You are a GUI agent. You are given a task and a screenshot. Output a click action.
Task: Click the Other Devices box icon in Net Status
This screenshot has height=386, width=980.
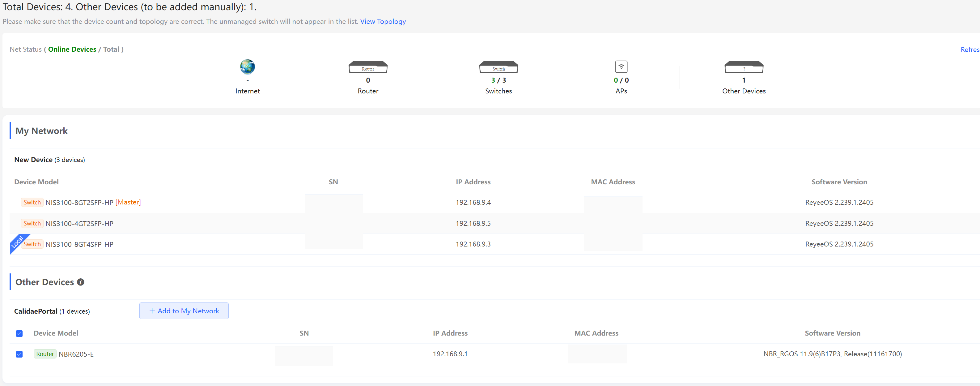[x=744, y=67]
